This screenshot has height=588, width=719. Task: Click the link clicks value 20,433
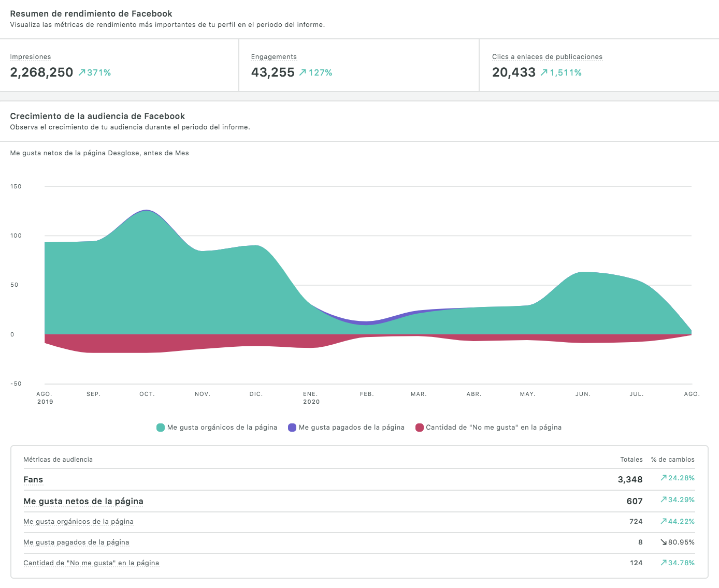514,72
